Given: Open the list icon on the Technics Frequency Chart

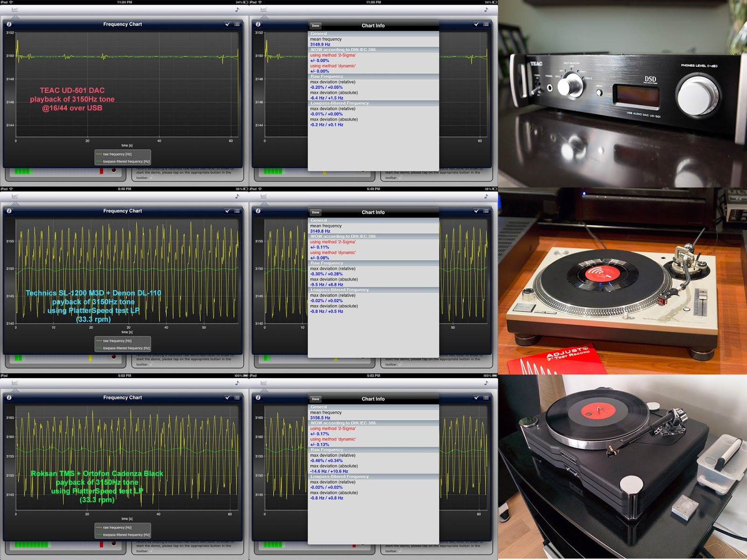Looking at the screenshot, I should point(237,211).
